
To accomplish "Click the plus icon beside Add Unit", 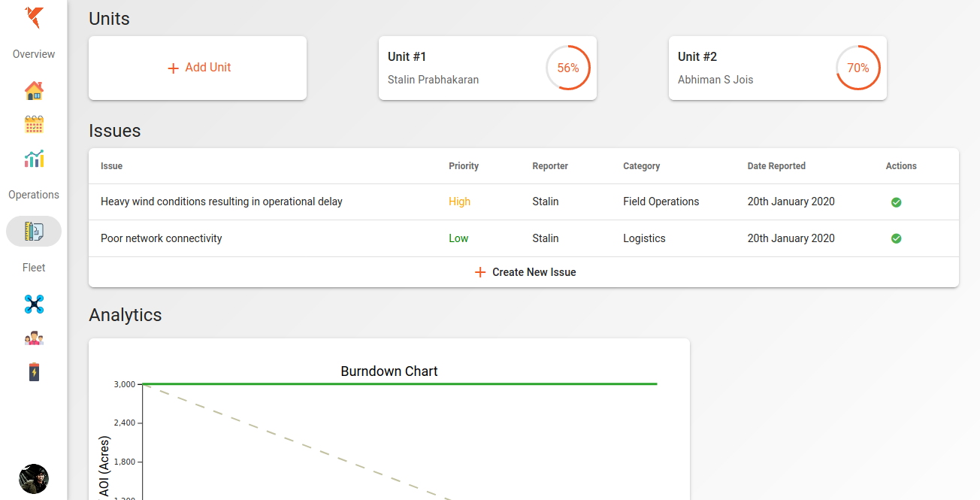I will click(173, 68).
